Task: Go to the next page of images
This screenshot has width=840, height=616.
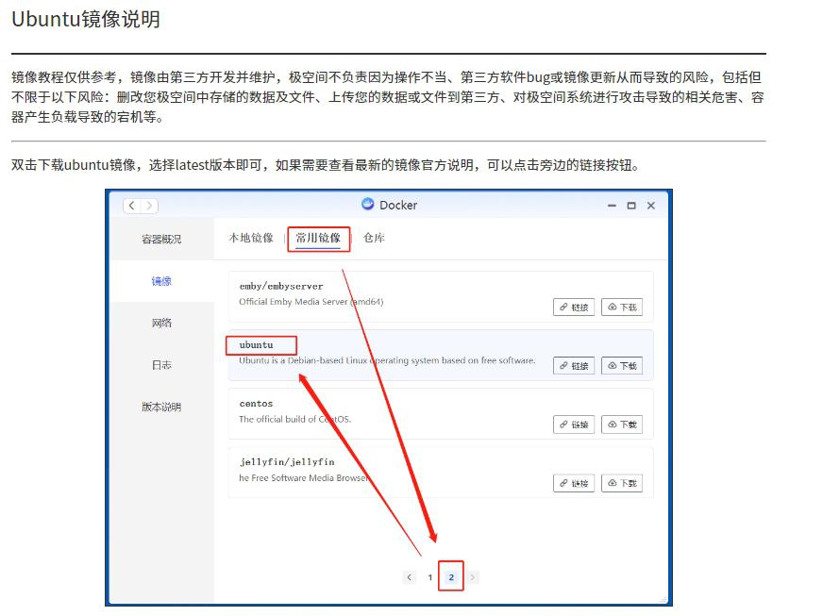Action: 473,577
